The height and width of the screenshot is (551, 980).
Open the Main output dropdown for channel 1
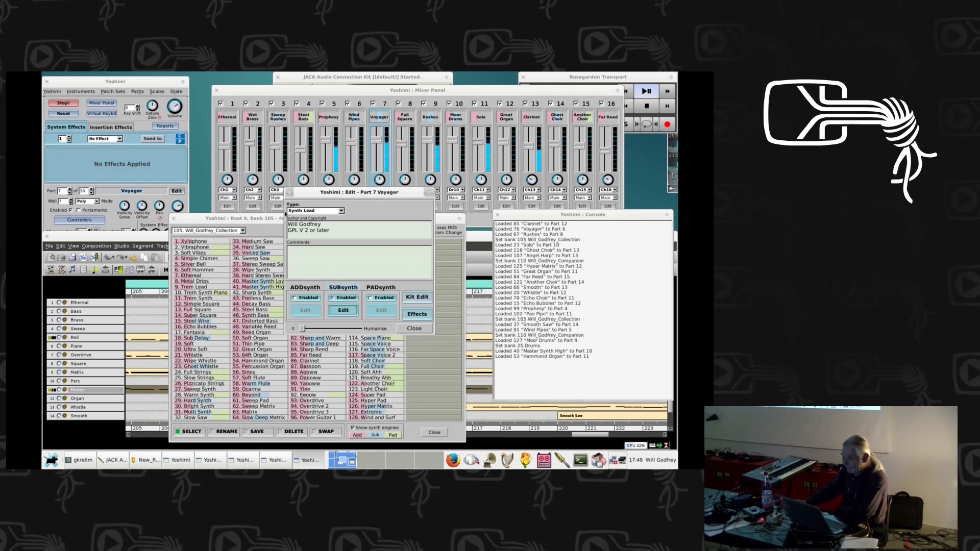[x=227, y=198]
